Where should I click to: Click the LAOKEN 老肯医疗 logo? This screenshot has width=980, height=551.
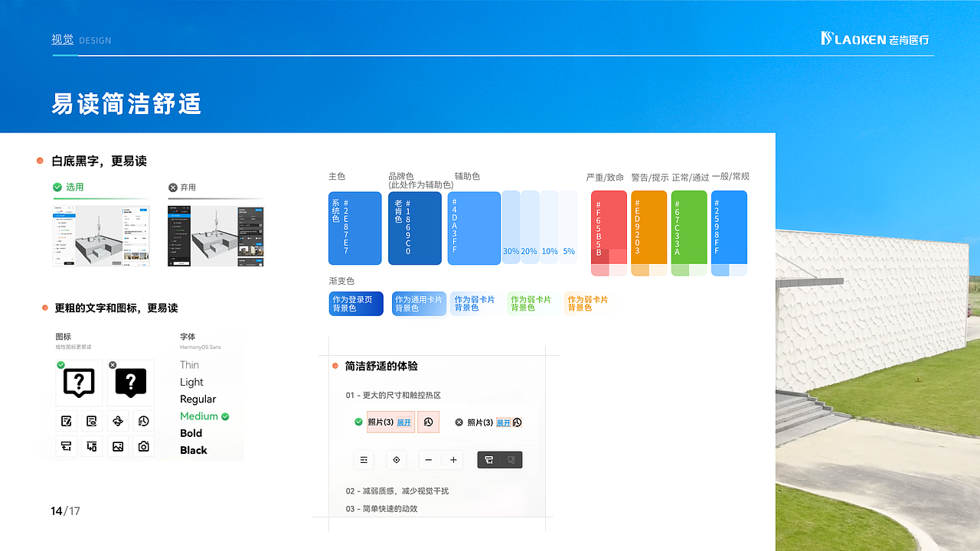(875, 39)
